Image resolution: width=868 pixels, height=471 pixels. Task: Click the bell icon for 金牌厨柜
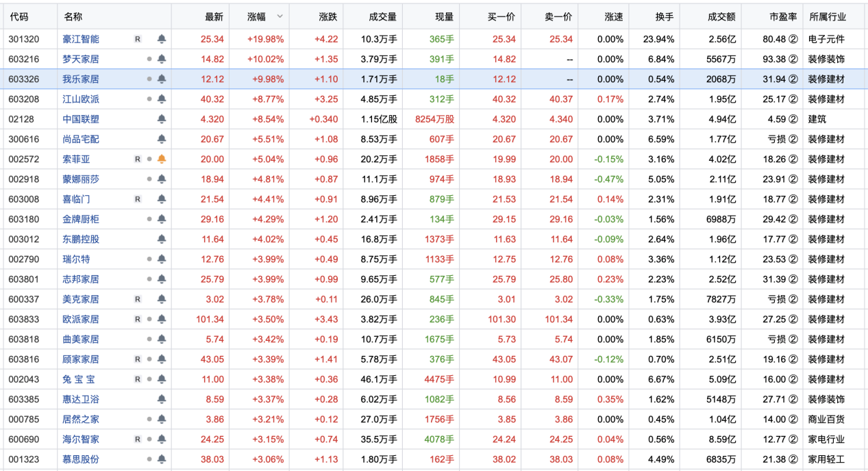click(x=162, y=219)
